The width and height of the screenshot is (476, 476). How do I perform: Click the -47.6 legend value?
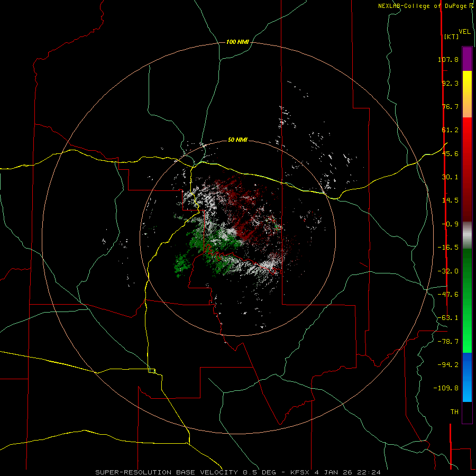448,295
